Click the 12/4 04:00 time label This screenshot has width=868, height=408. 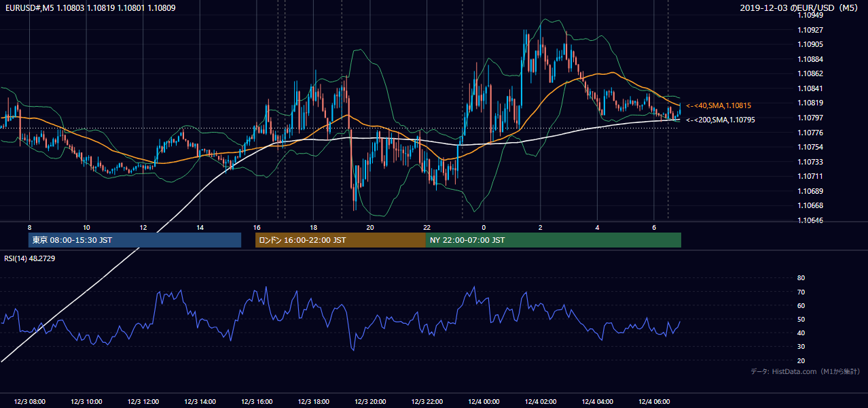pyautogui.click(x=597, y=401)
